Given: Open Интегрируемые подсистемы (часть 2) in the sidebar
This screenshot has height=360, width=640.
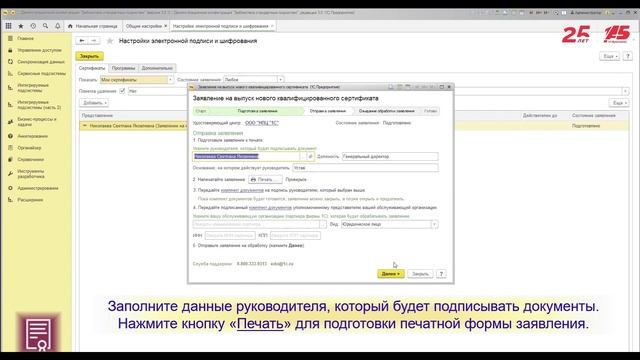Looking at the screenshot, I should point(39,104).
